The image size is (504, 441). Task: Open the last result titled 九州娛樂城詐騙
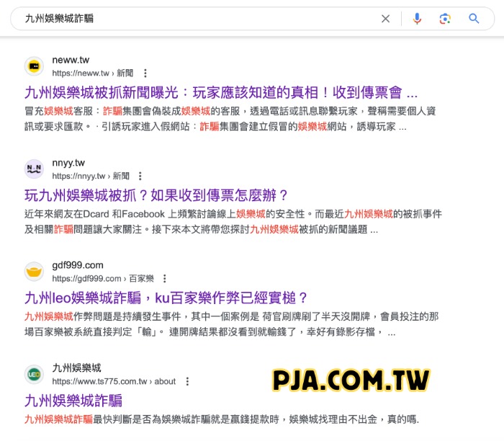(73, 401)
